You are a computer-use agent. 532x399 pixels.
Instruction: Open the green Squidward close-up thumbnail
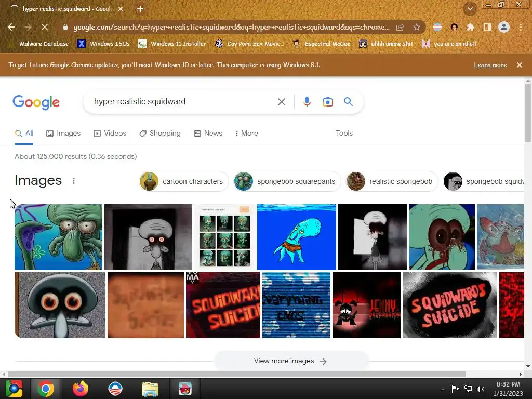58,237
